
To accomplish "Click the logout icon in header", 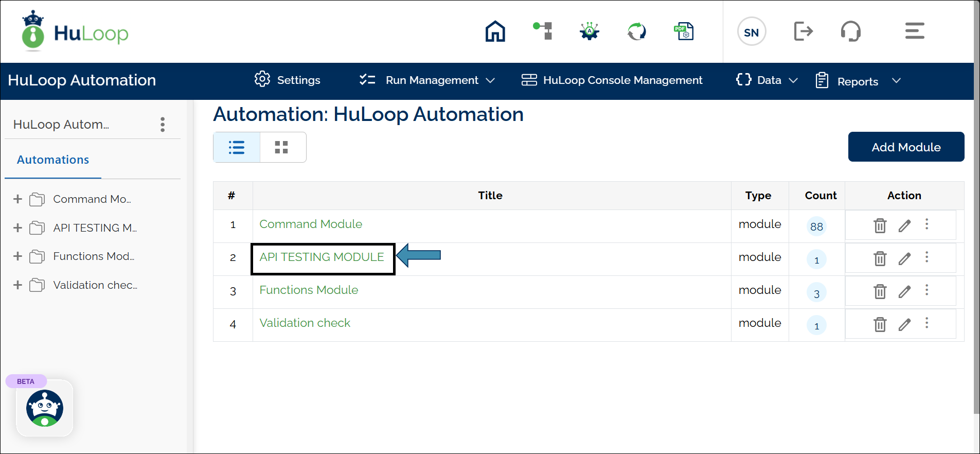I will click(x=803, y=31).
